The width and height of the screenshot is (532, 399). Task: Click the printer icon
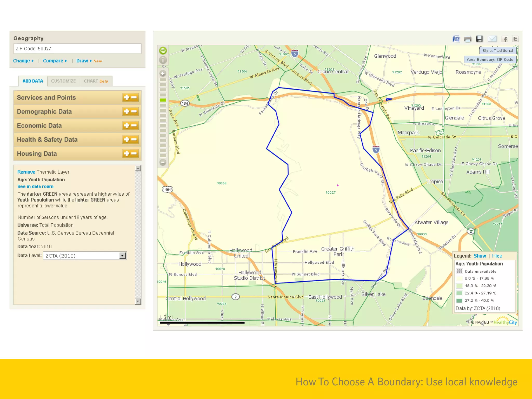point(468,39)
